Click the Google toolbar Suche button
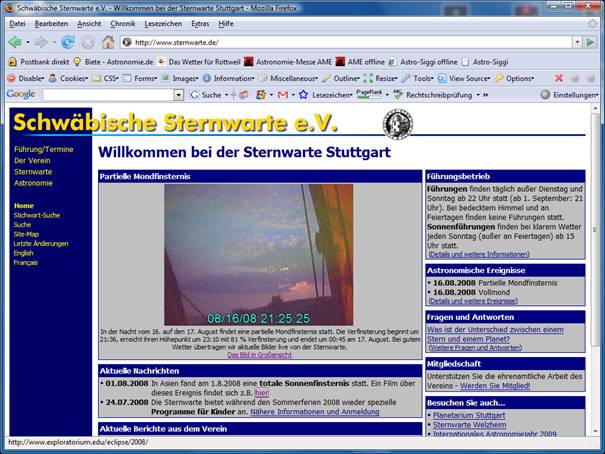The height and width of the screenshot is (454, 605). coord(206,95)
